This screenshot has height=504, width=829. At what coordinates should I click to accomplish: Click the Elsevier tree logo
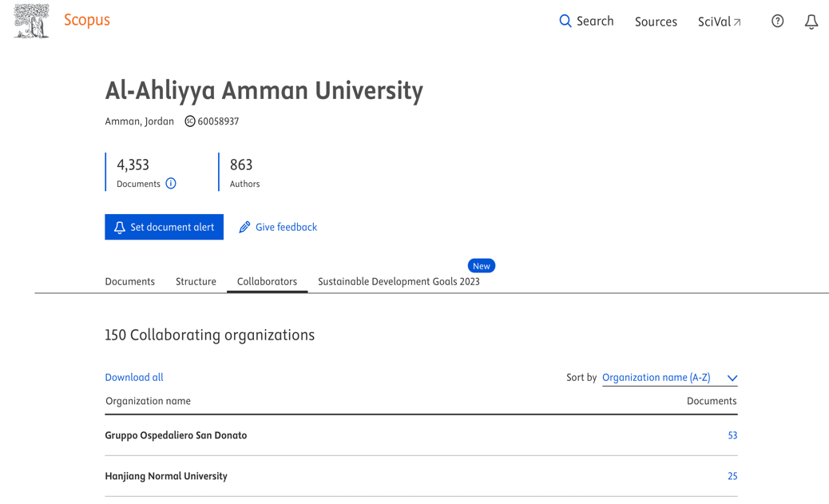tap(31, 21)
